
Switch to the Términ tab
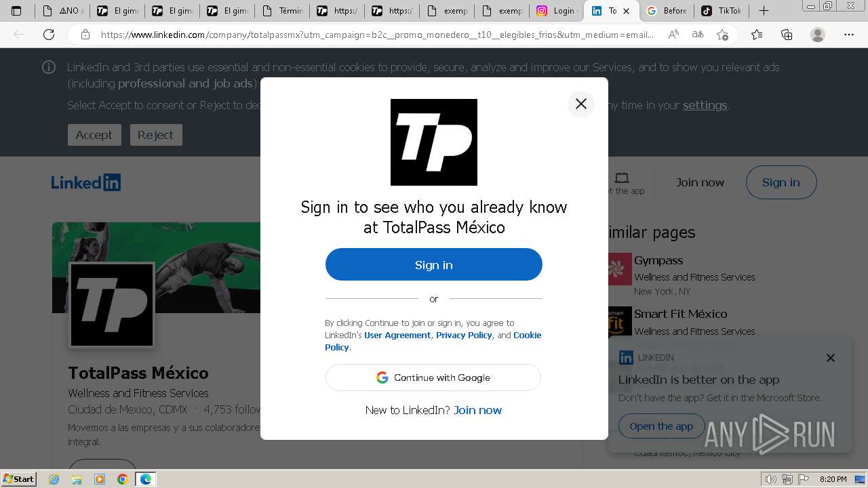pyautogui.click(x=282, y=11)
